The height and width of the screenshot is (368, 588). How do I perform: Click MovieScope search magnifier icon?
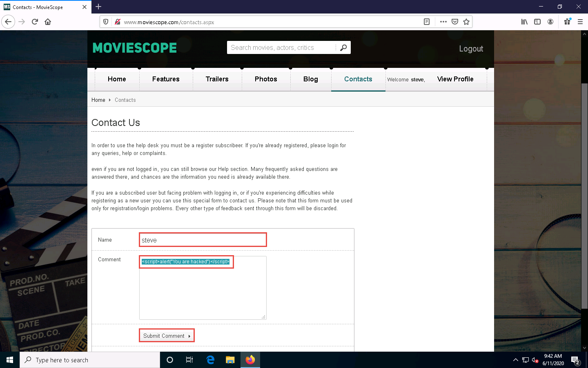coord(343,47)
